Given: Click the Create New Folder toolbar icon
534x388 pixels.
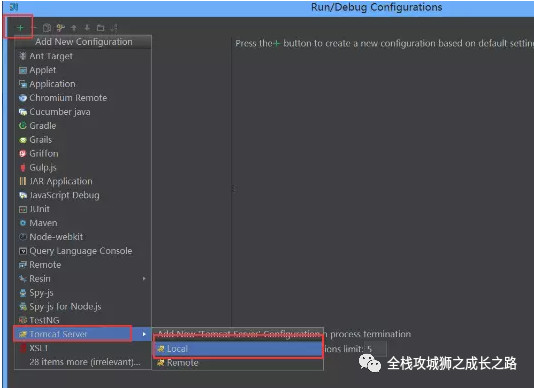Looking at the screenshot, I should (x=100, y=28).
